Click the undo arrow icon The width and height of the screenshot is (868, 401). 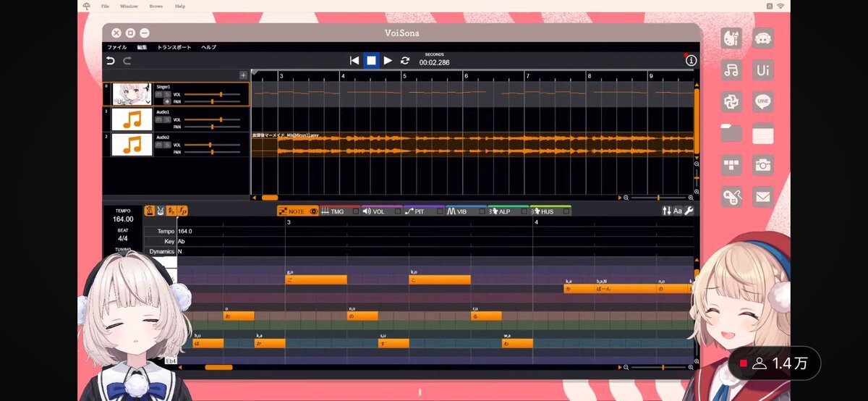111,61
